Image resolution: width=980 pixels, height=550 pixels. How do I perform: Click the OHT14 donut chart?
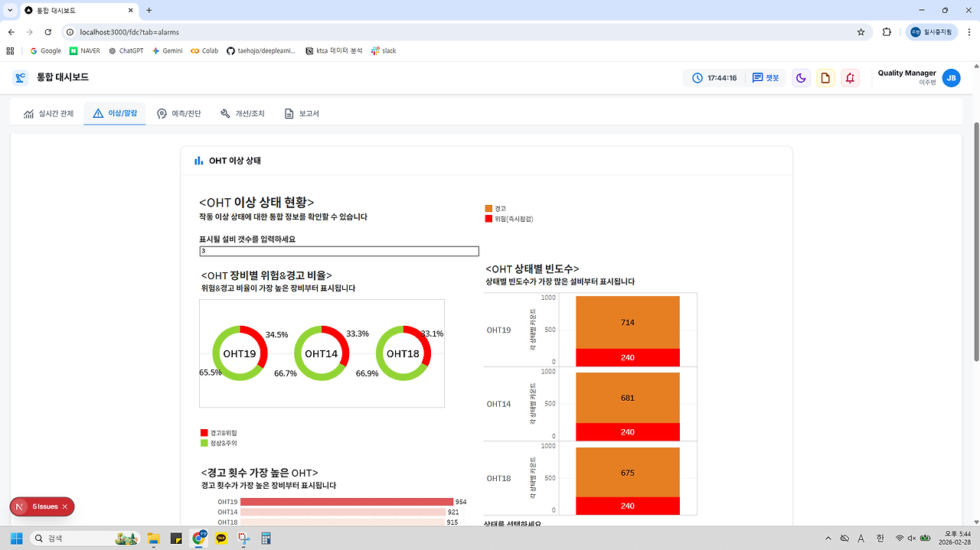322,353
